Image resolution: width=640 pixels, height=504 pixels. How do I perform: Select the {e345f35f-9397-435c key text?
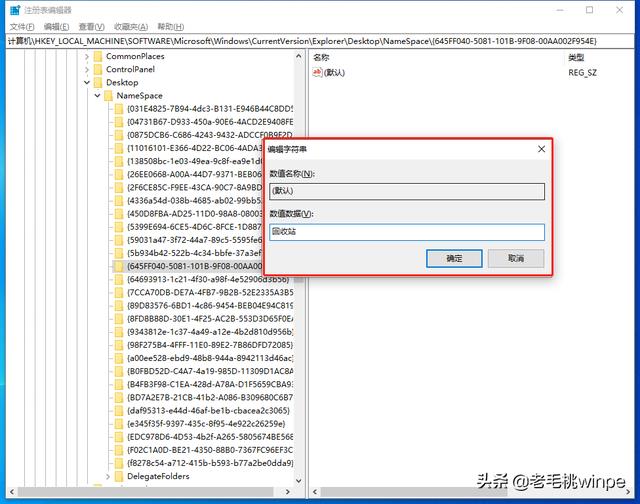point(206,424)
